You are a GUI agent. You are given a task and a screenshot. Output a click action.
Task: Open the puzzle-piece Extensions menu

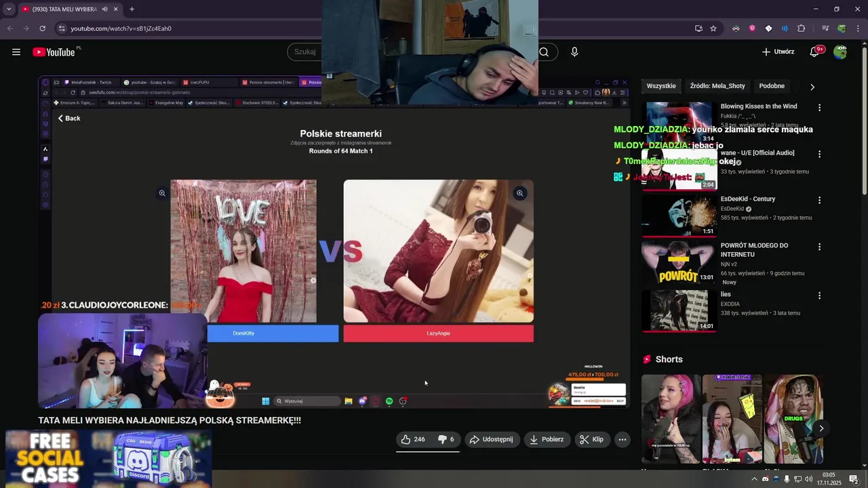point(802,28)
